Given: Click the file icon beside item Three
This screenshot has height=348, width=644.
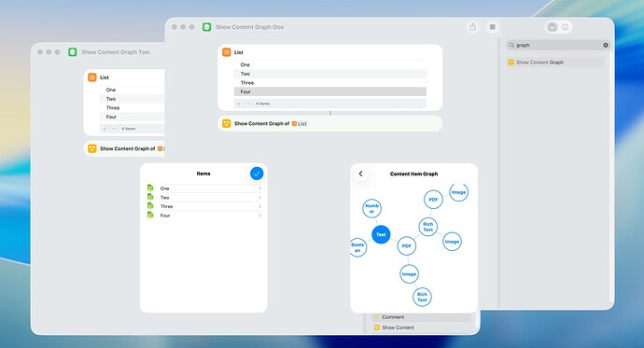Looking at the screenshot, I should pos(150,206).
